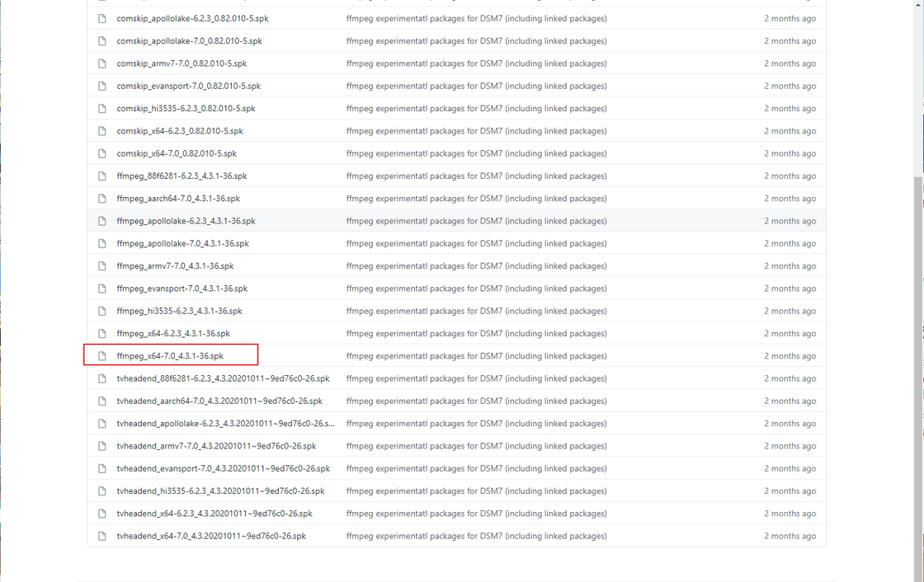Click file icon beside ffmpeg_apollolake-6.2.3_4.3.1-36.spk

102,221
